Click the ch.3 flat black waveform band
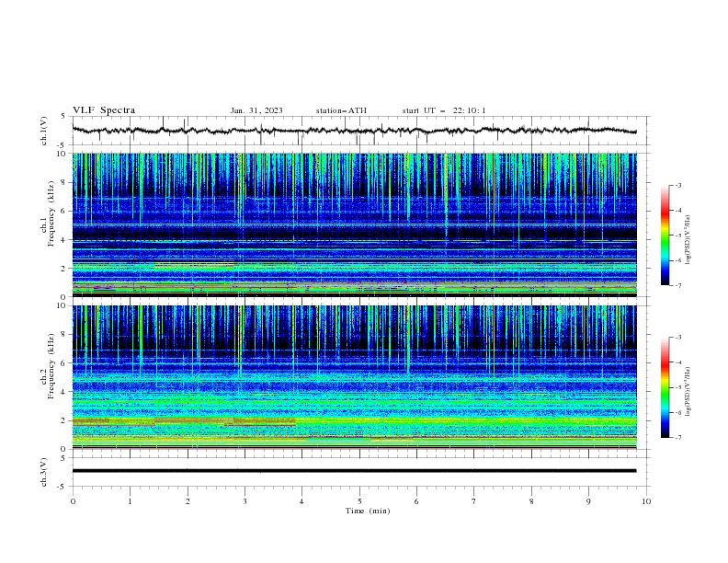Image resolution: width=728 pixels, height=563 pixels. 354,471
